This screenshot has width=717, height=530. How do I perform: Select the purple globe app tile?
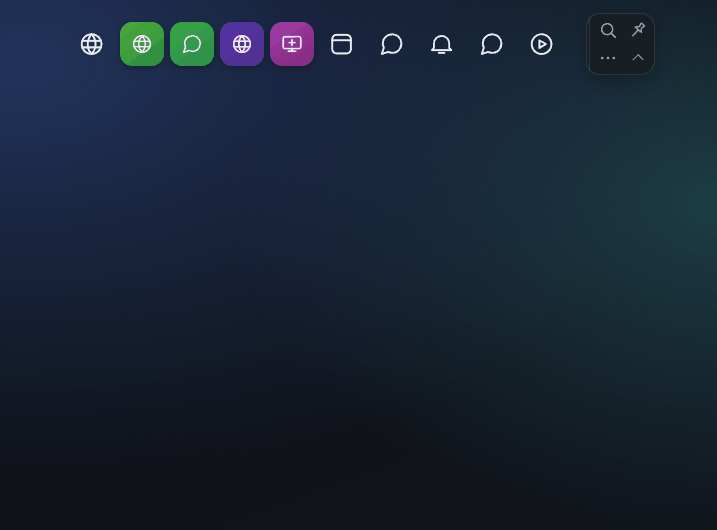242,44
